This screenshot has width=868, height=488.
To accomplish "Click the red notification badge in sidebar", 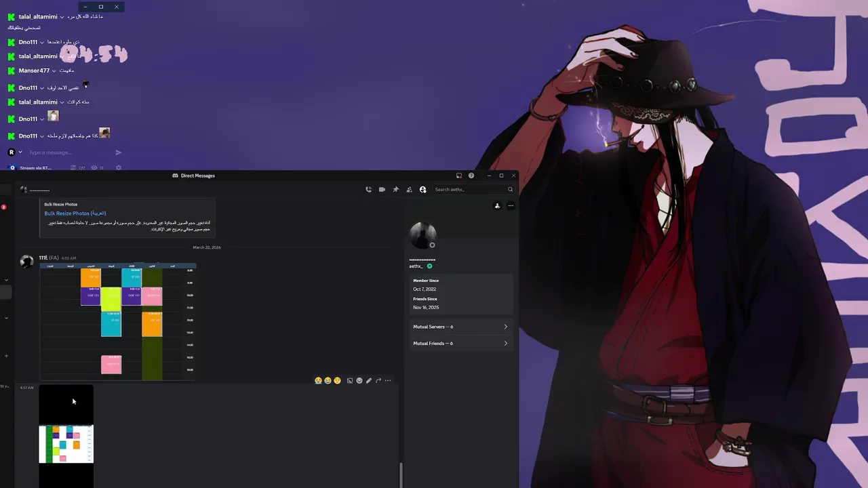I will coord(3,207).
